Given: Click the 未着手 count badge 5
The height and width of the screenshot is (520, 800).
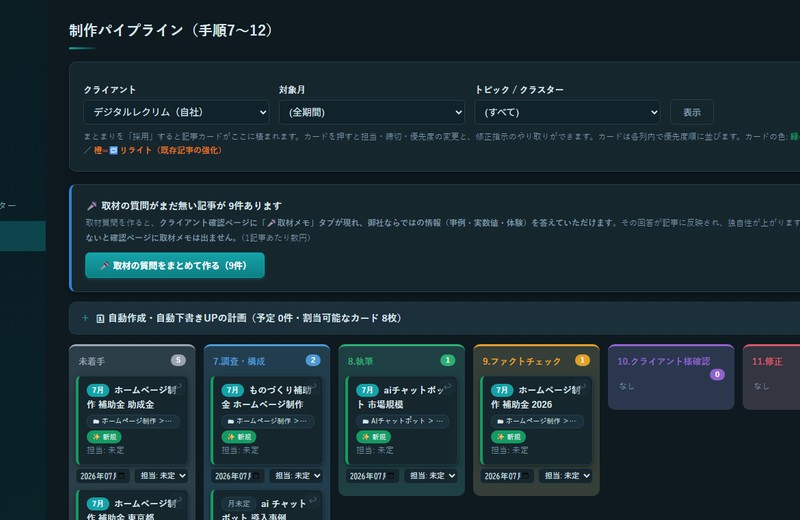Looking at the screenshot, I should pos(178,360).
